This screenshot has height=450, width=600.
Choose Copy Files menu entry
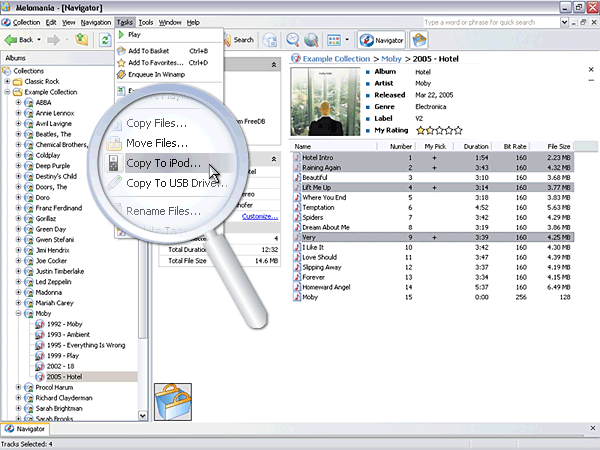pyautogui.click(x=157, y=123)
